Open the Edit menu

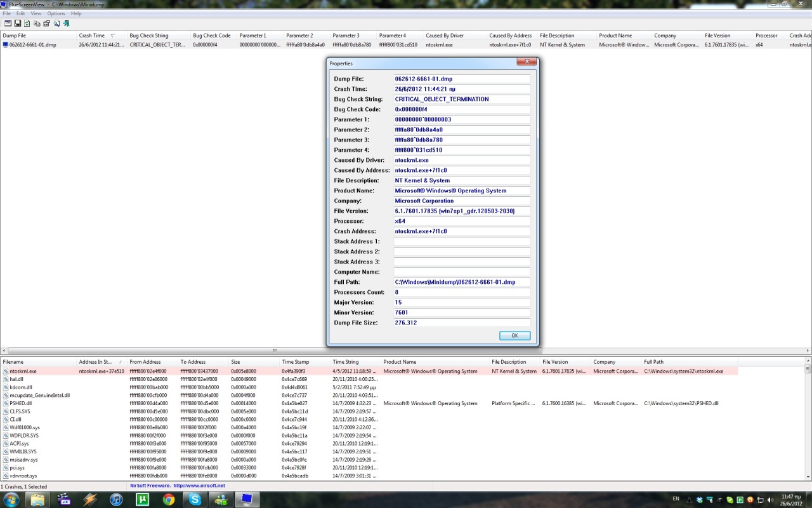[x=21, y=13]
